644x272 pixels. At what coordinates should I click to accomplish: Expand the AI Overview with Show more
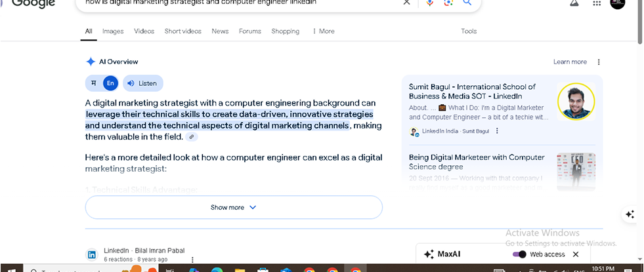coord(234,207)
